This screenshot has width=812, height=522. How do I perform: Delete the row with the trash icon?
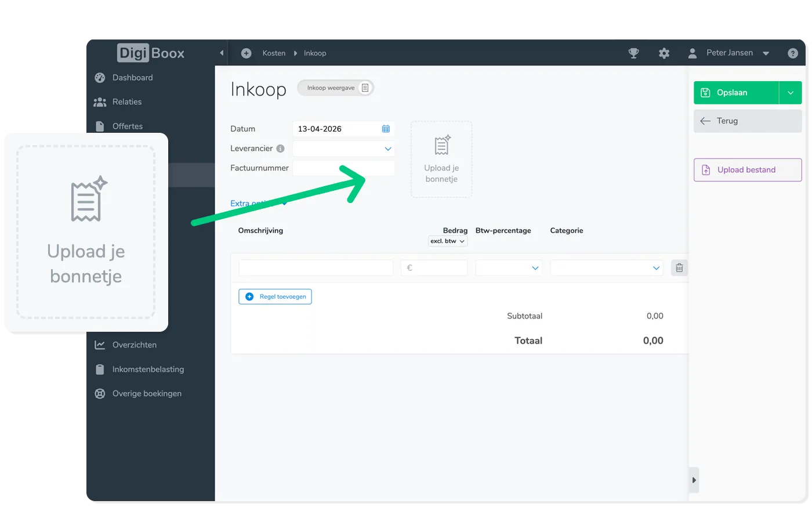point(679,268)
